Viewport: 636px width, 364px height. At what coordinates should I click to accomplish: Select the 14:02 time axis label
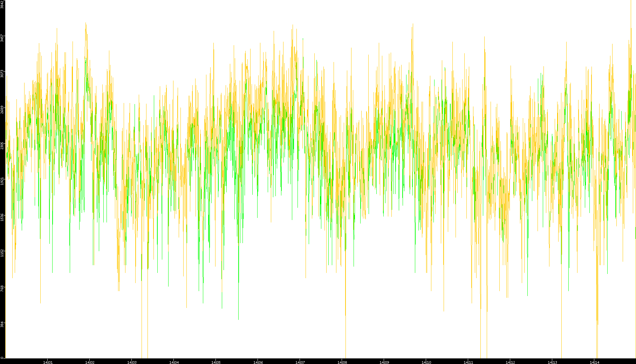[x=90, y=362]
